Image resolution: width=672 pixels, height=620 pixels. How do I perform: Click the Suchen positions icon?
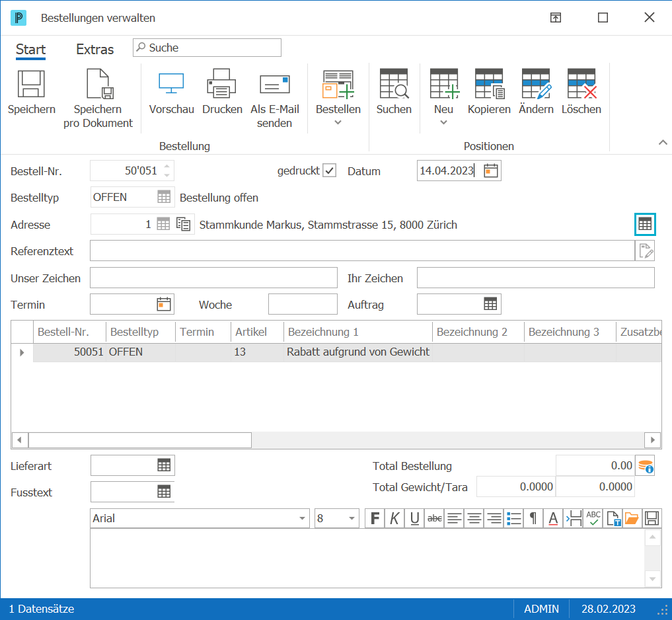coord(394,83)
